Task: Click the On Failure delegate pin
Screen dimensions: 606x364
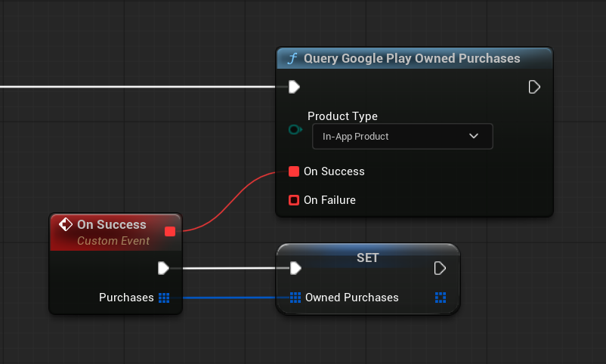Action: point(294,200)
